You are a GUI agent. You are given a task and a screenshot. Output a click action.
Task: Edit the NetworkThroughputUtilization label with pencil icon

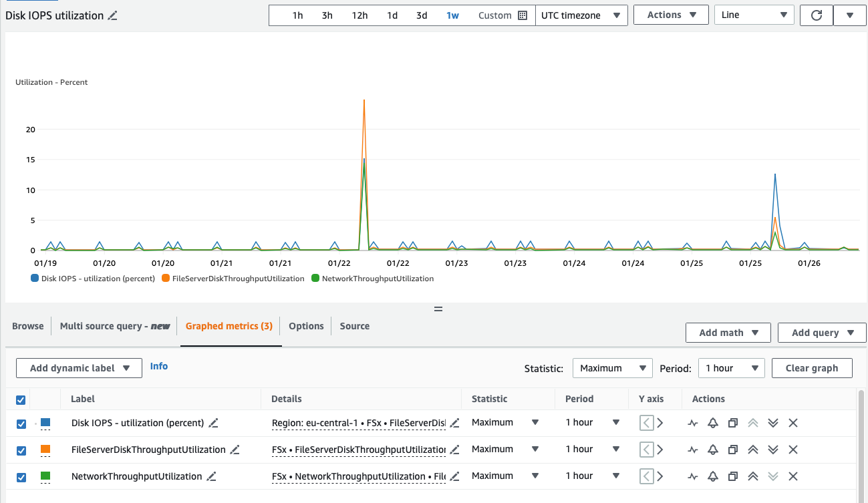[212, 476]
